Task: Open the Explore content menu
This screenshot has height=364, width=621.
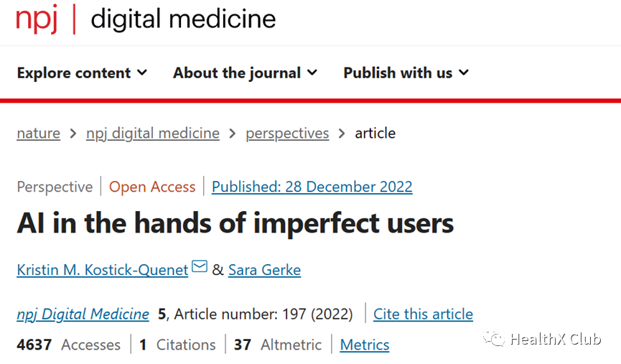Action: pyautogui.click(x=82, y=73)
